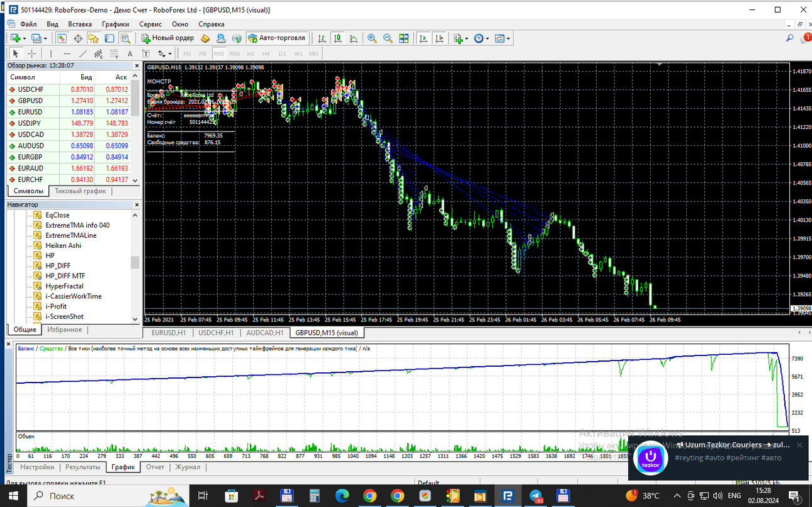Viewport: 812px width, 507px height.
Task: Open the Data Window crosshair-circle icon
Action: coord(78,38)
